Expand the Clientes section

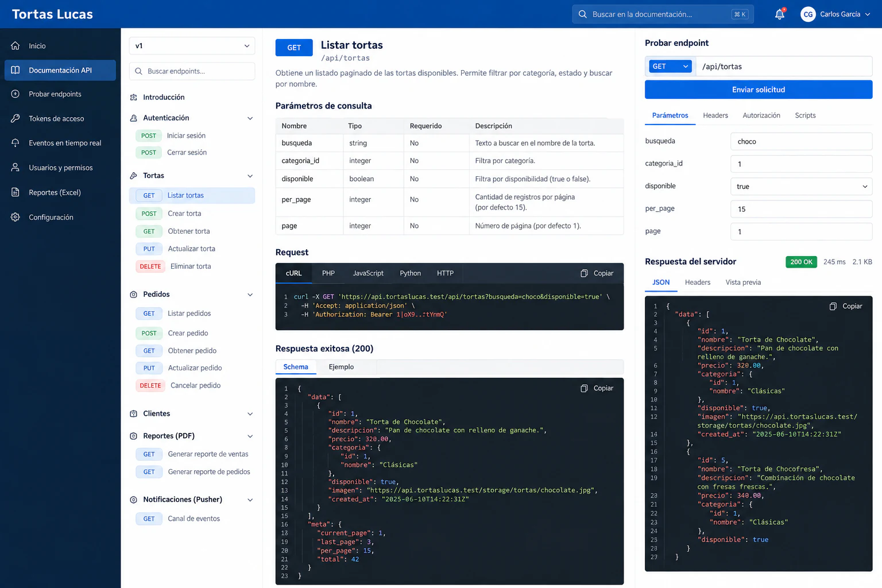pyautogui.click(x=250, y=414)
